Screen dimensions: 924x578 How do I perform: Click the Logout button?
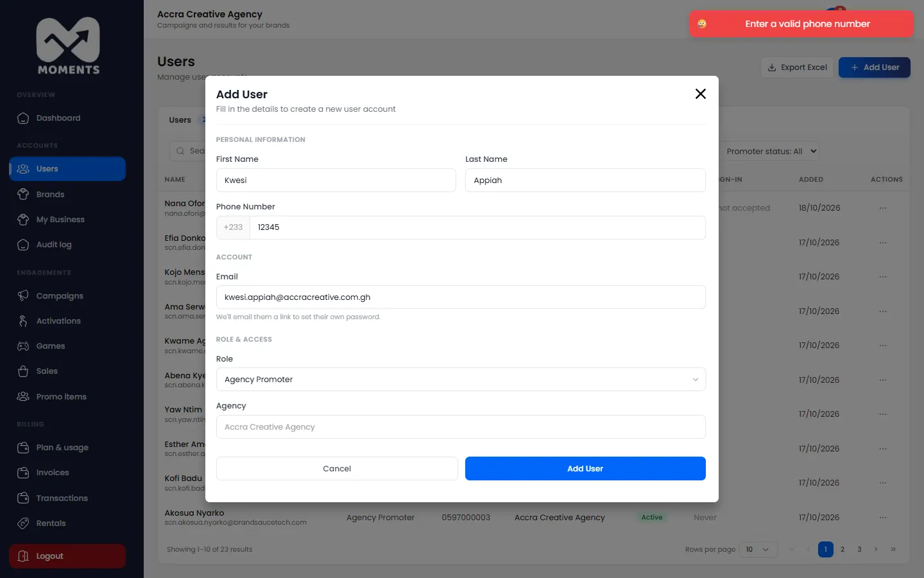click(67, 556)
